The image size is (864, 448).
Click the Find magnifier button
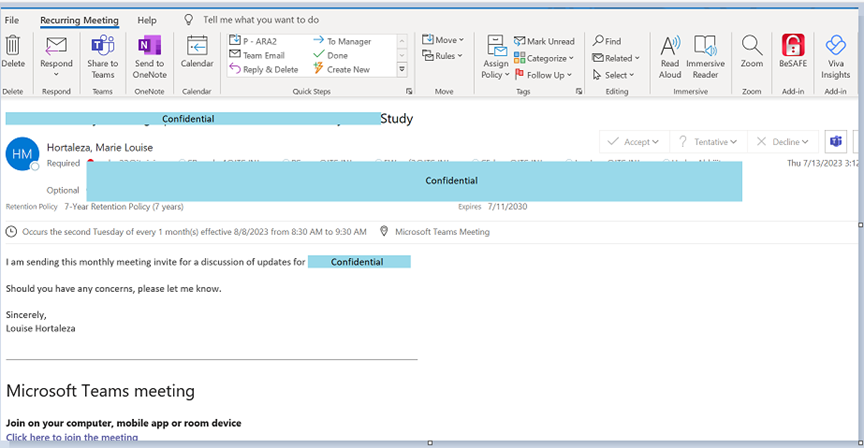(x=607, y=41)
